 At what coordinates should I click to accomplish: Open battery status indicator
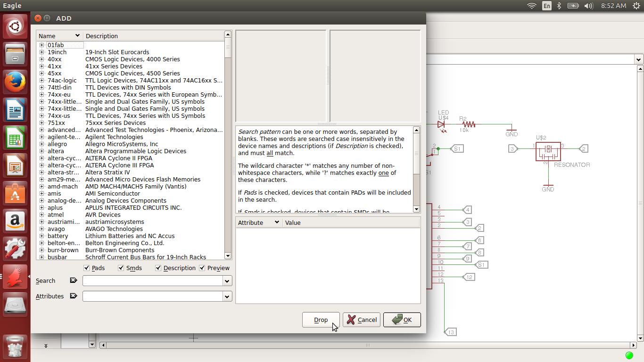573,6
